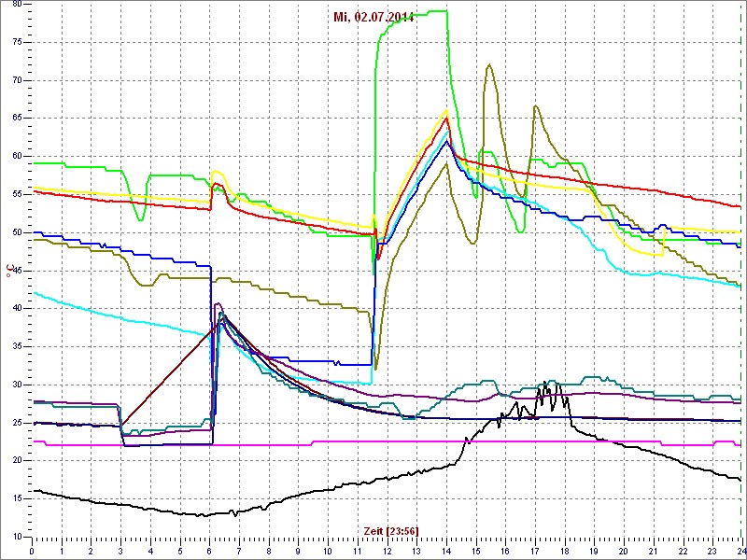Select the 80 degree temperature axis label
This screenshot has height=560, width=747.
pos(16,4)
